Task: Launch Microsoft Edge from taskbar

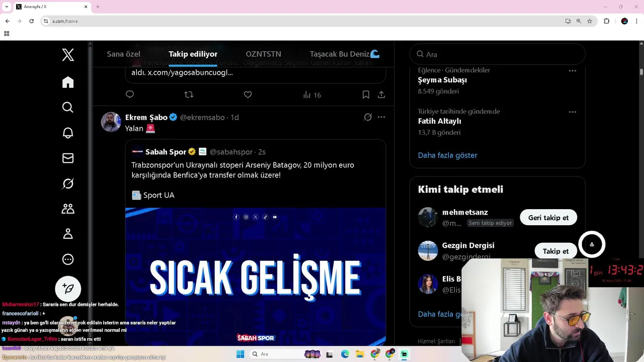Action: coord(345,354)
